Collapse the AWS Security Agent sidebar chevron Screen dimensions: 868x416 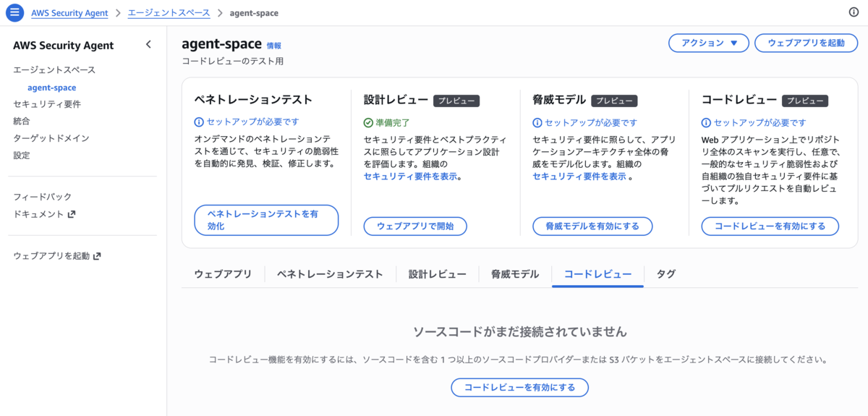point(148,45)
